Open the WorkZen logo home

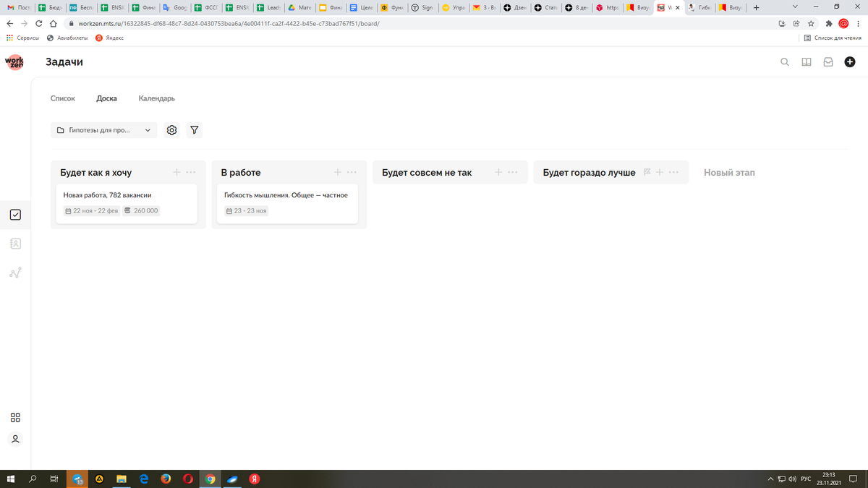(14, 62)
